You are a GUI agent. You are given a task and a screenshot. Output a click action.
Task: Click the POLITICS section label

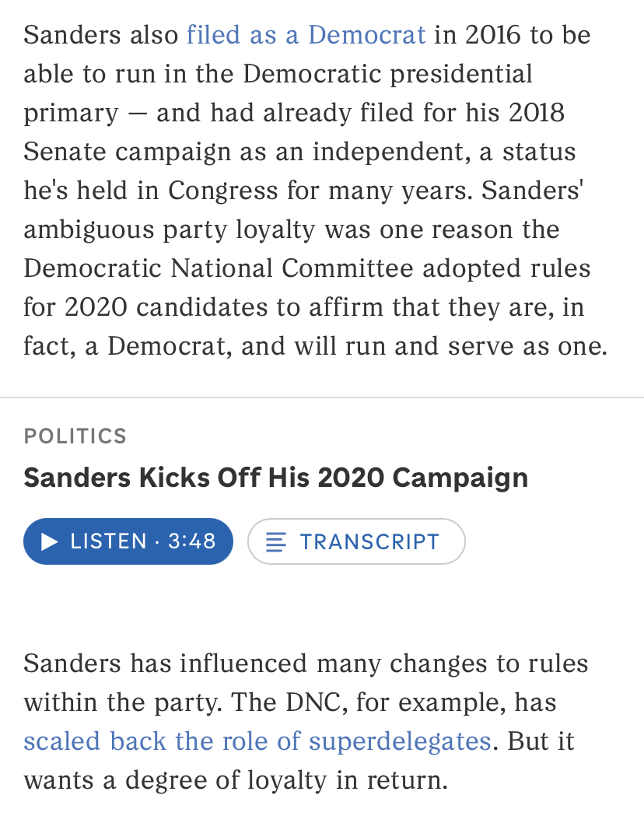75,436
